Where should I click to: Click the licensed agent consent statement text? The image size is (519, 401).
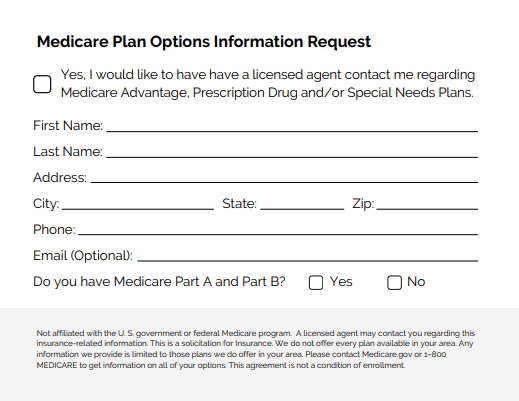[268, 83]
